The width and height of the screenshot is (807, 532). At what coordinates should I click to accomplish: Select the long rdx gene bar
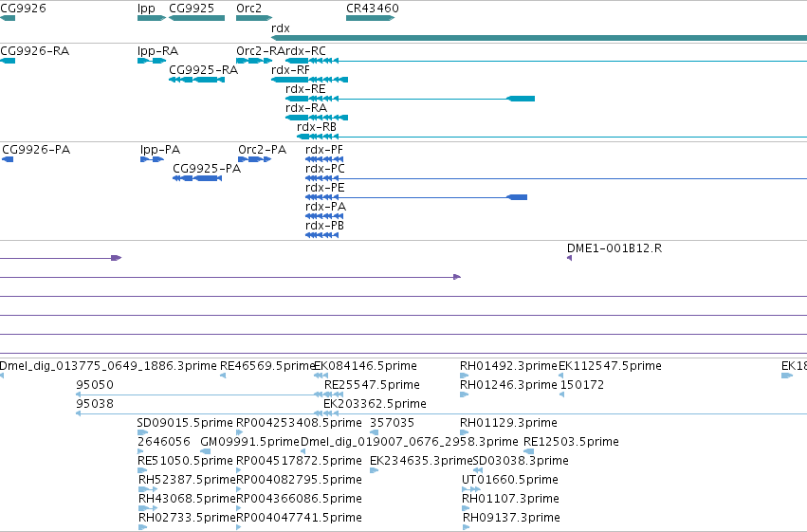(x=539, y=38)
